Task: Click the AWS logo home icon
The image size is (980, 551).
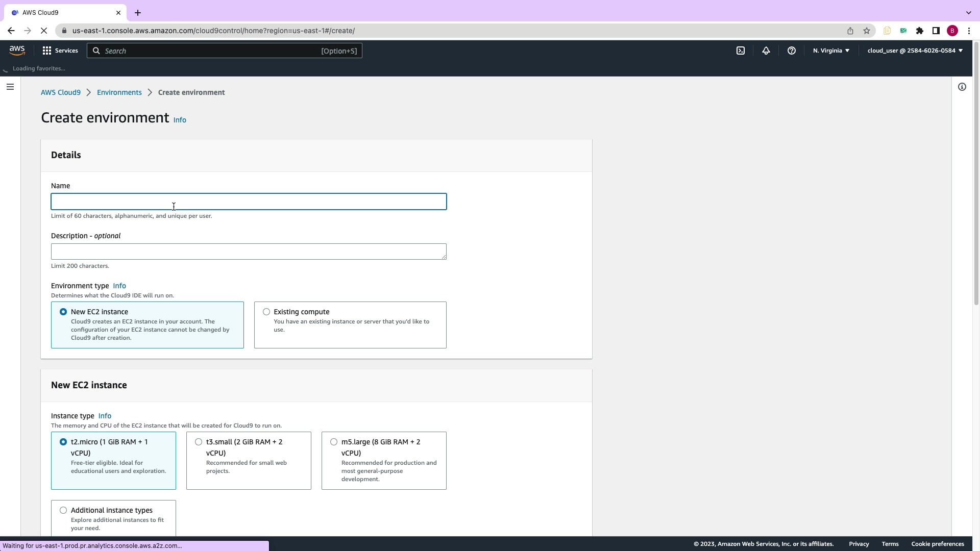Action: (x=17, y=50)
